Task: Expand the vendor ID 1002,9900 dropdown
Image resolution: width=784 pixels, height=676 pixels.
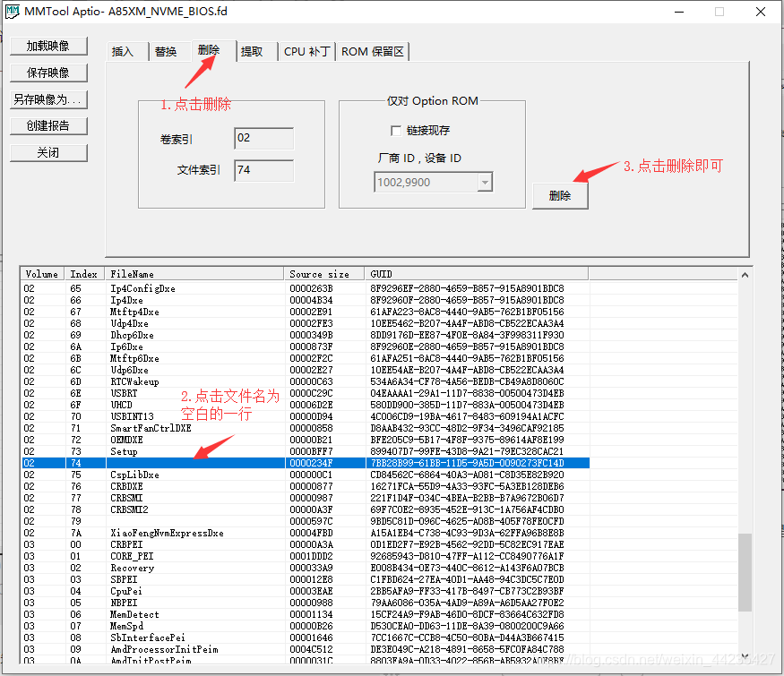Action: (485, 183)
